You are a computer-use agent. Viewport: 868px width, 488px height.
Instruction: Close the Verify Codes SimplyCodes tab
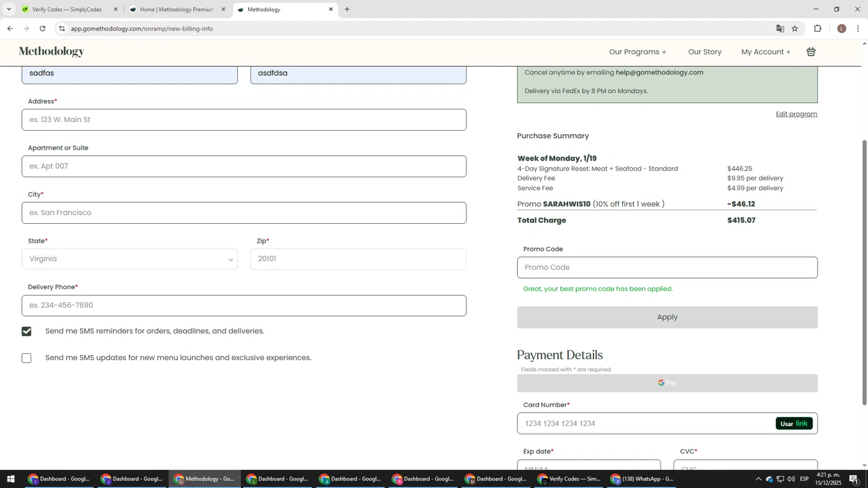pyautogui.click(x=116, y=9)
